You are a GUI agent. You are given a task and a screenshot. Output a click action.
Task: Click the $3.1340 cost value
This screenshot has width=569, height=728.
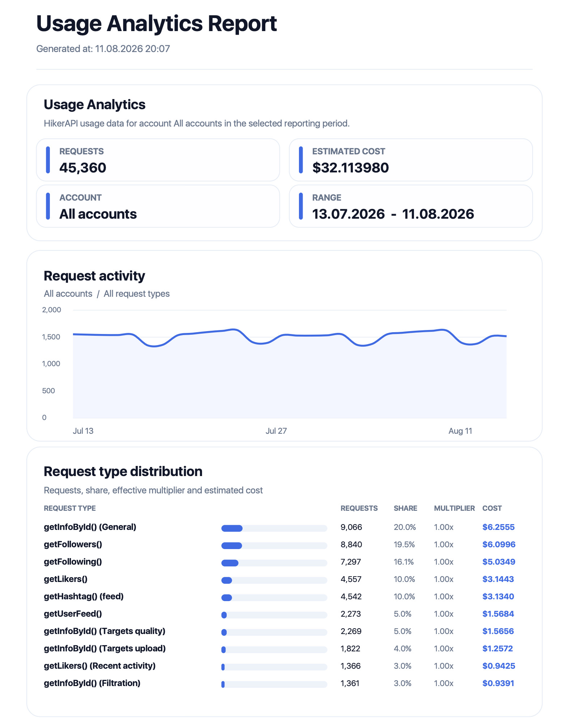(498, 596)
